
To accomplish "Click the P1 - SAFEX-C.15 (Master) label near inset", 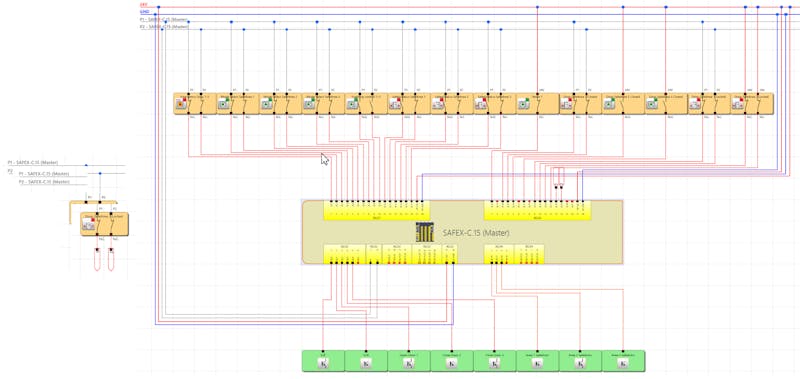I will point(33,163).
